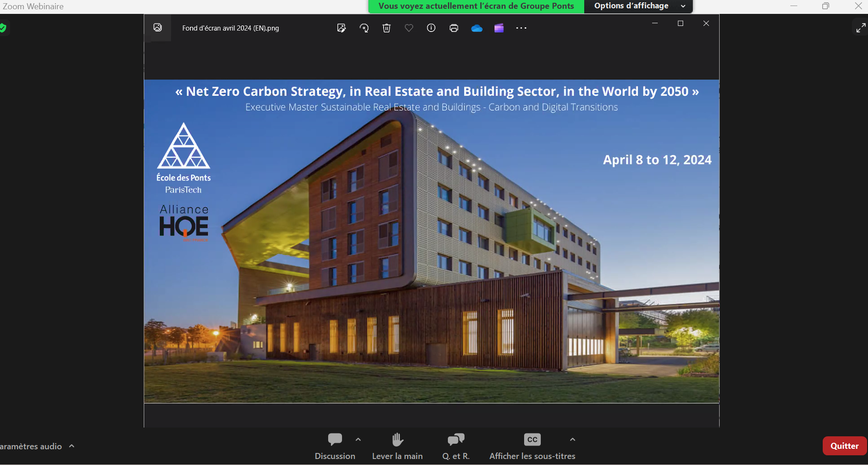Click the Paramètres audio label
The image size is (868, 465).
(31, 446)
